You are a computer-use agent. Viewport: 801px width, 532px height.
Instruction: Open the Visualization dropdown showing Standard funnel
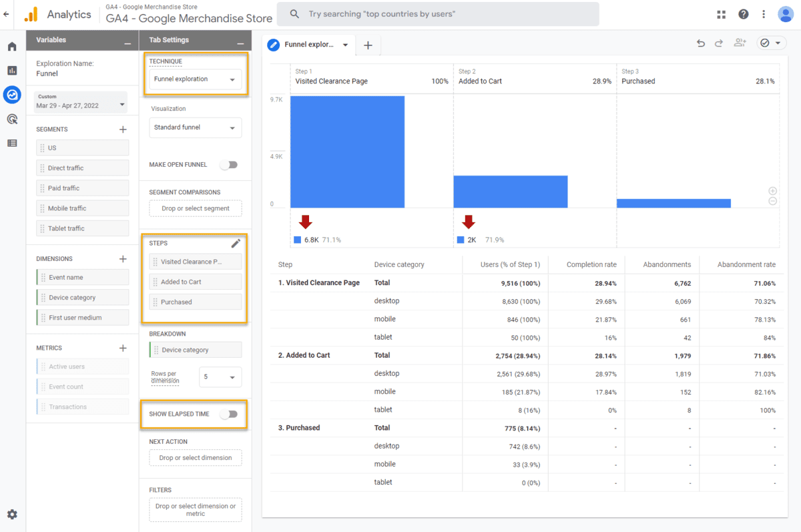[x=195, y=127]
